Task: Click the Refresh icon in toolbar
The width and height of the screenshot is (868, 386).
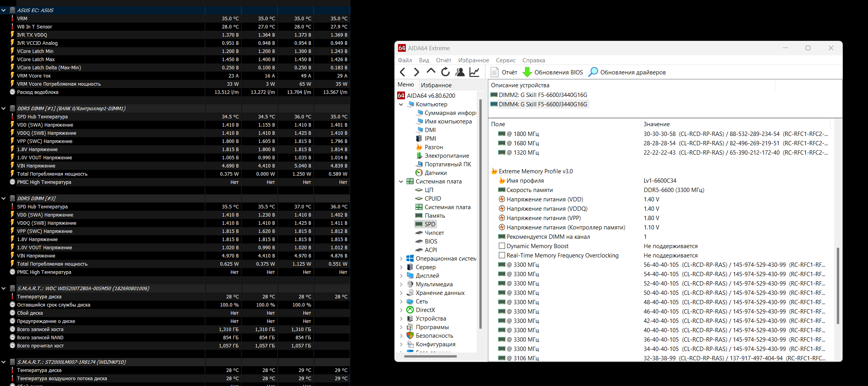Action: click(445, 72)
